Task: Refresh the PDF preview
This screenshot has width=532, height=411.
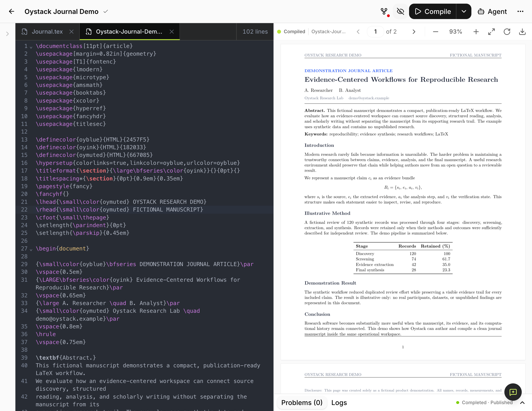Action: pos(507,32)
